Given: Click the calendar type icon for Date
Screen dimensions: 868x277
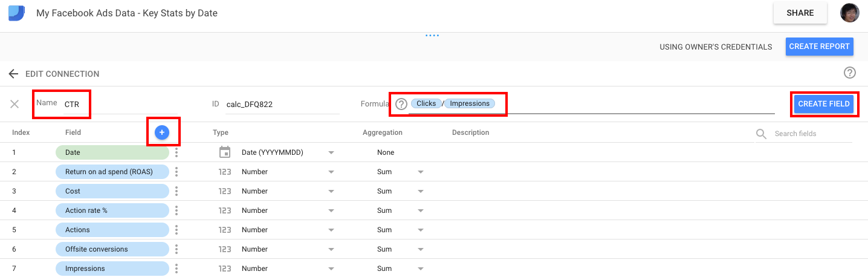Looking at the screenshot, I should pyautogui.click(x=225, y=152).
